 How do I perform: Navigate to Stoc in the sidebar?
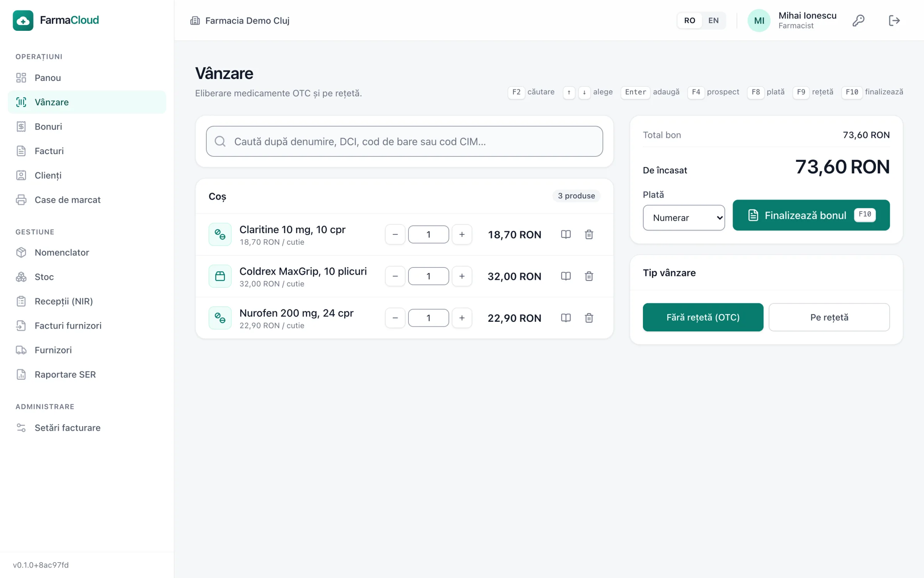pyautogui.click(x=87, y=277)
